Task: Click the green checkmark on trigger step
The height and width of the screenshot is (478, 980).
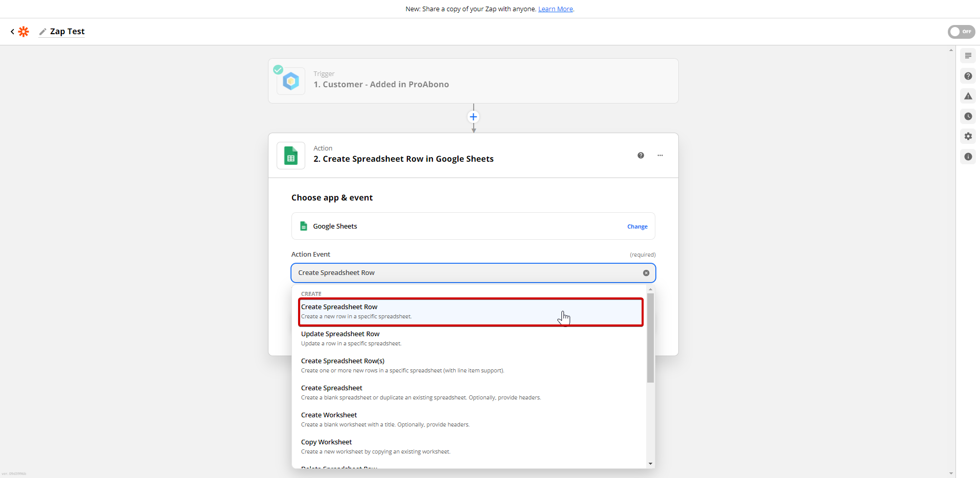Action: [x=278, y=70]
